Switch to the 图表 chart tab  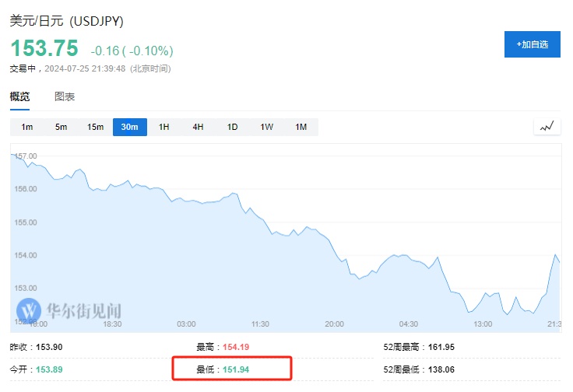[x=65, y=97]
